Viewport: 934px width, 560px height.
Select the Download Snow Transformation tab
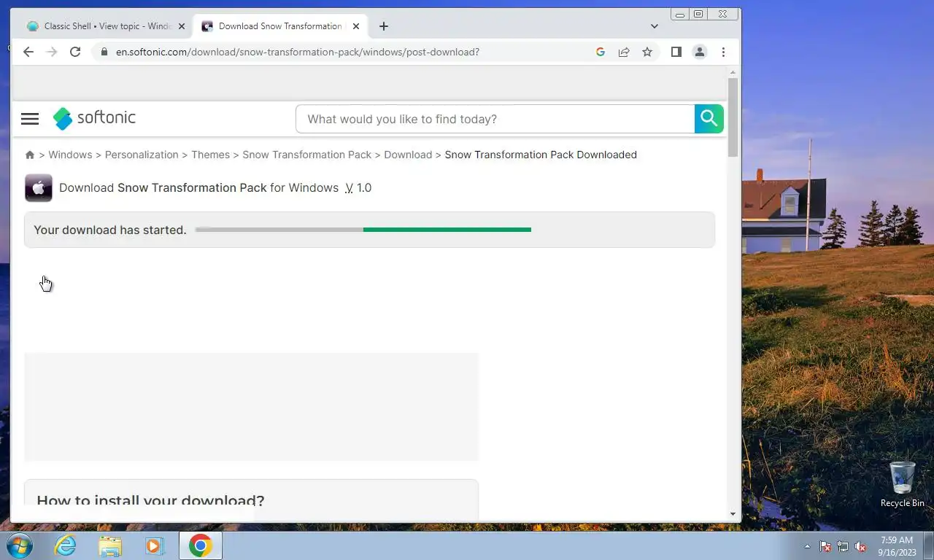click(279, 26)
